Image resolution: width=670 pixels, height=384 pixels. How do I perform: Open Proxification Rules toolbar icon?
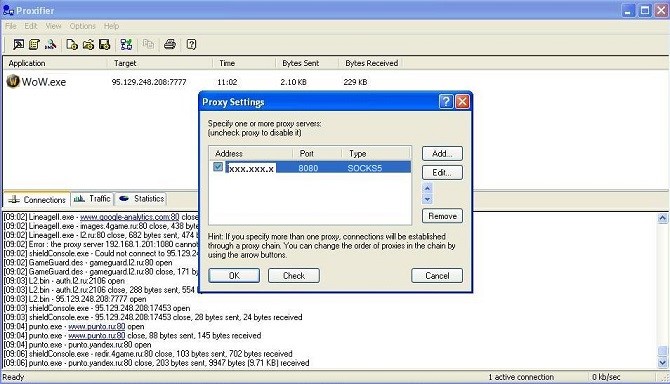34,44
